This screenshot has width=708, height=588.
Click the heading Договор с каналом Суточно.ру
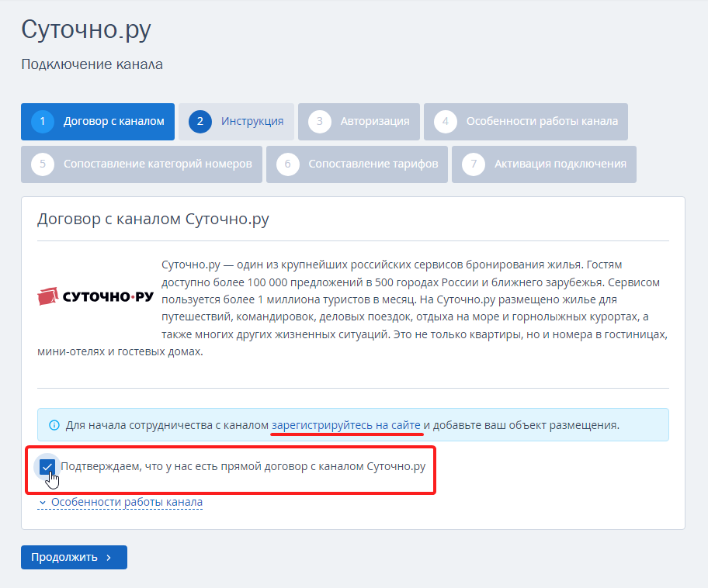(x=153, y=219)
